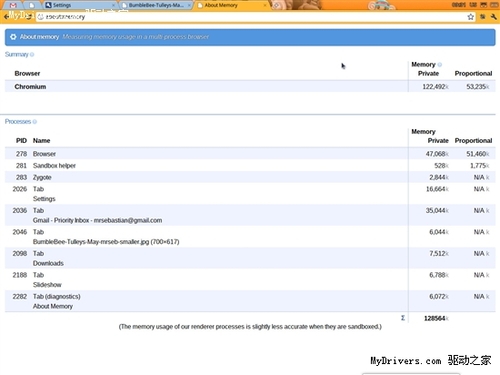Click the sigma sum symbol

pyautogui.click(x=403, y=318)
